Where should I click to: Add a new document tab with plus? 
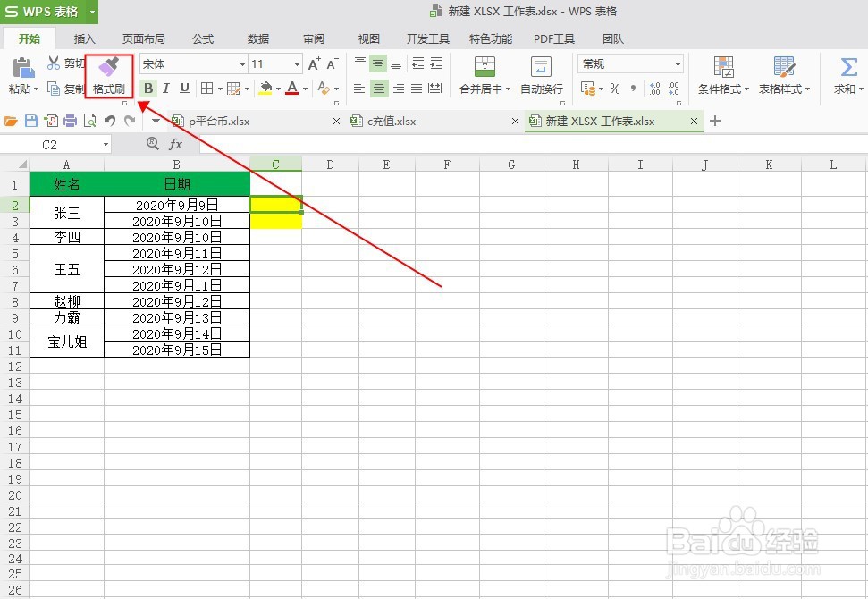715,121
